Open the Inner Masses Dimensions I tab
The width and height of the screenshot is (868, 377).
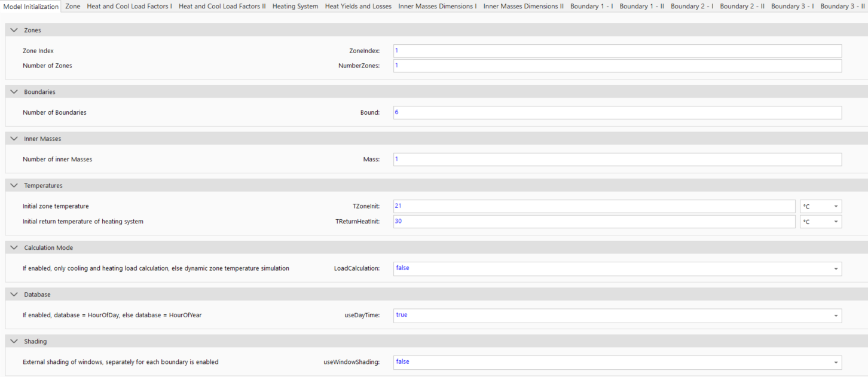[x=437, y=6]
